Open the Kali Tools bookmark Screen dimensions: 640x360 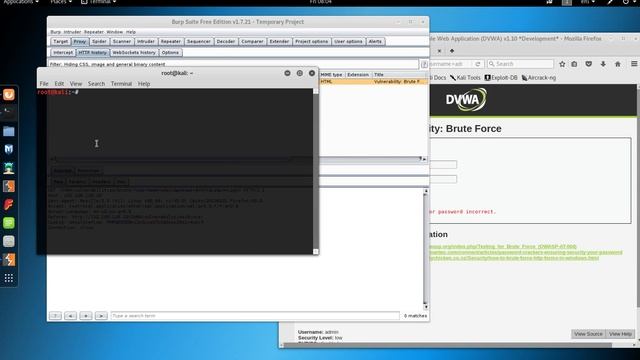tap(465, 78)
